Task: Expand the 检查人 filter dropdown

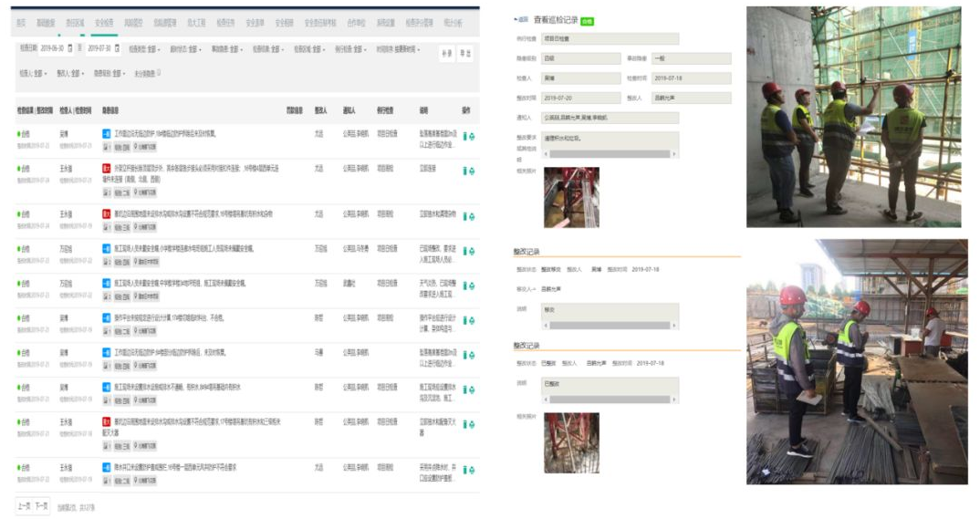Action: tap(33, 73)
